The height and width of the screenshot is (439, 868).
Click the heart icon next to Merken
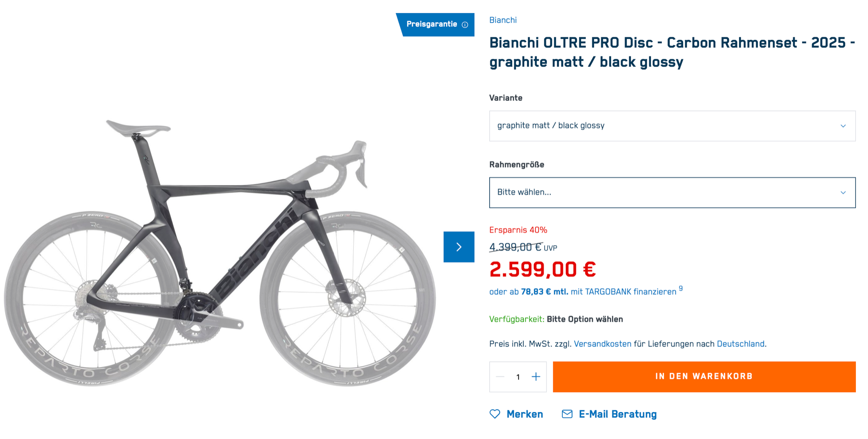pos(495,414)
